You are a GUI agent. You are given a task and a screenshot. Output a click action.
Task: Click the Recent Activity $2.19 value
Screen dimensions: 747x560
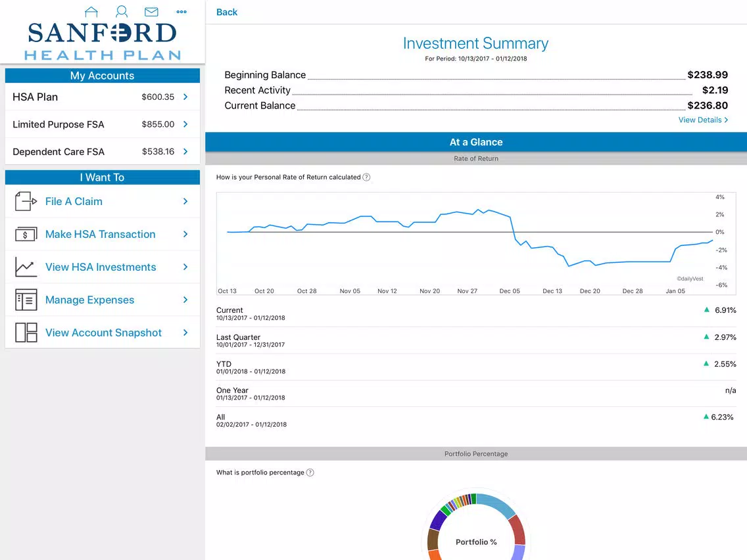(x=715, y=90)
